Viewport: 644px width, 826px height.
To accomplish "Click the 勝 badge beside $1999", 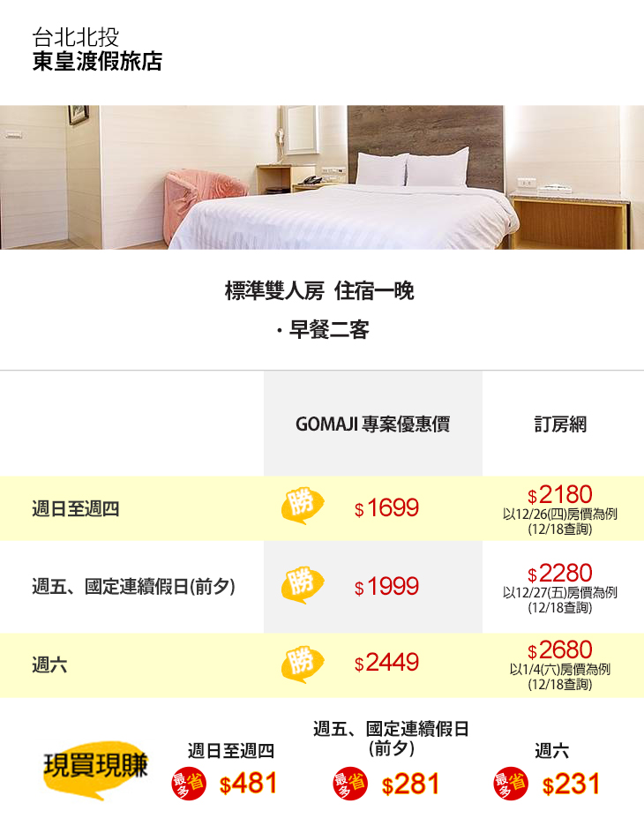I will 302,585.
